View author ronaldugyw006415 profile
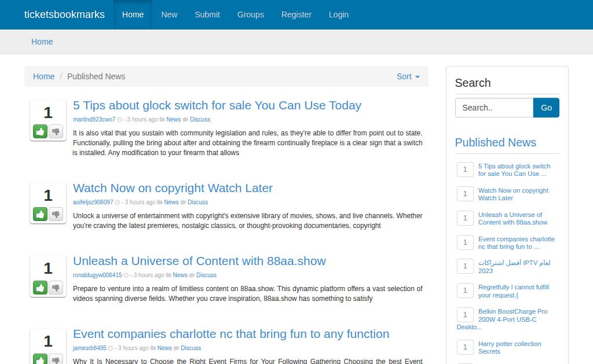The image size is (593, 364). tap(97, 275)
